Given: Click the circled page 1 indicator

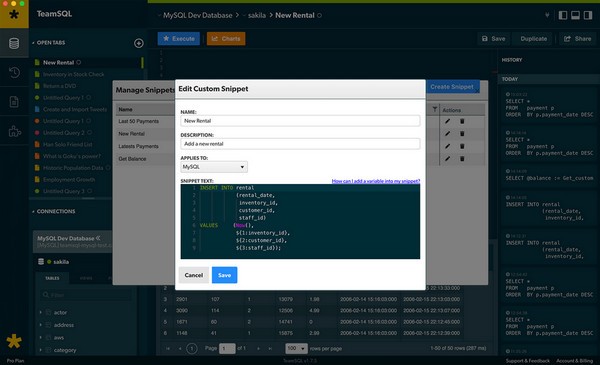Looking at the screenshot, I should [x=192, y=349].
